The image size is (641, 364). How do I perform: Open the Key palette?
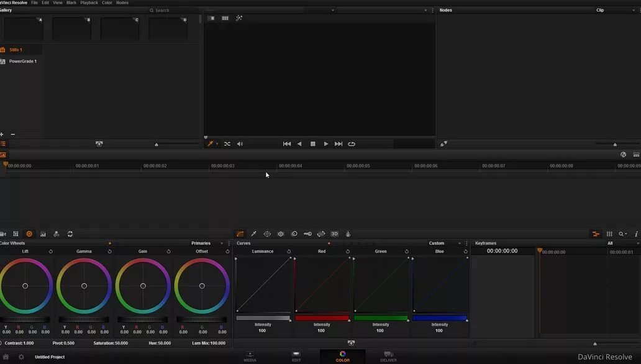307,234
